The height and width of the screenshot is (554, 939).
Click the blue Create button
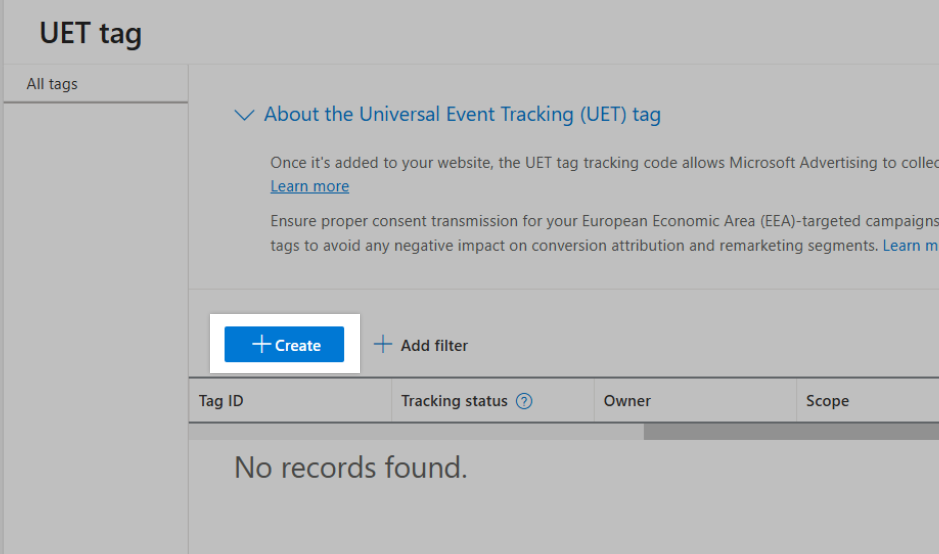284,344
